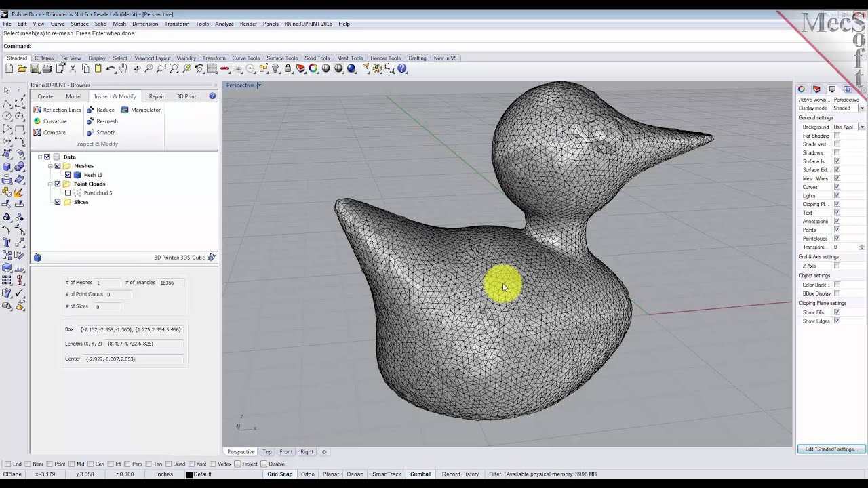Open the Manipulator tool
This screenshot has width=868, height=488.
[x=141, y=110]
